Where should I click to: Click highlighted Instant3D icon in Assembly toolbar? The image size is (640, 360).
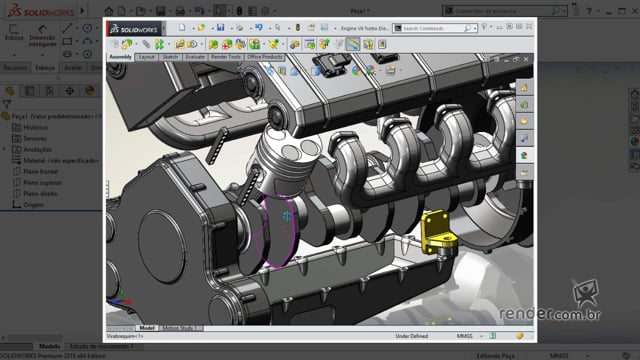click(x=353, y=44)
